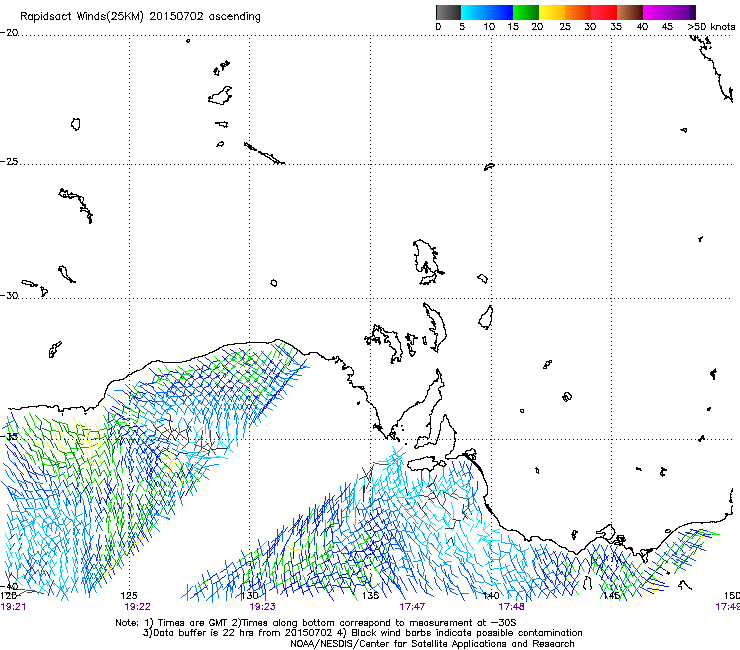Click the '145' longitude label
740x650 pixels.
point(611,596)
